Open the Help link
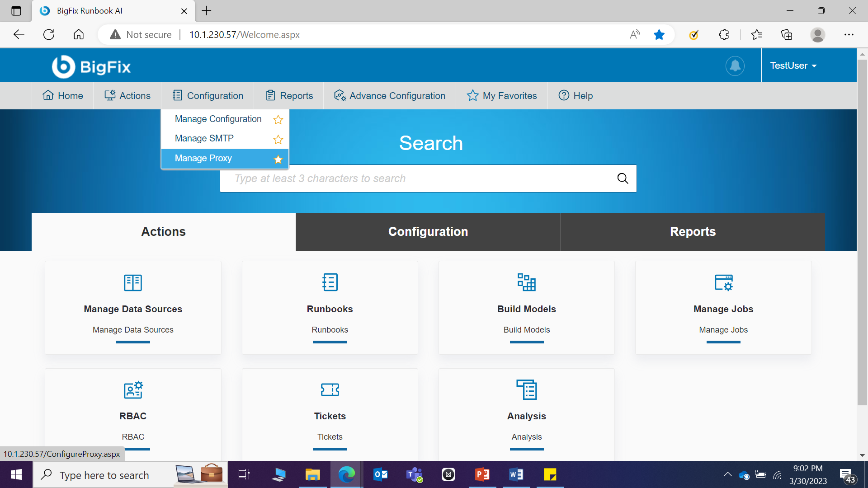The image size is (868, 488). pos(576,96)
